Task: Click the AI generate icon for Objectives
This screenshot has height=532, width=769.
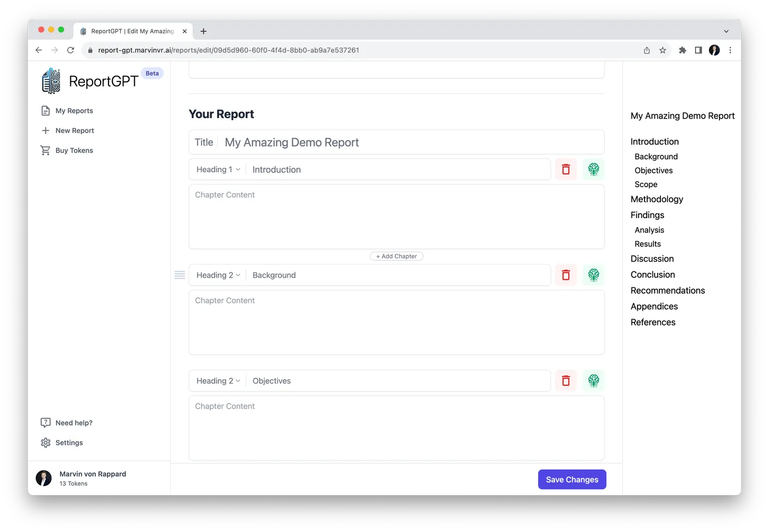Action: [x=593, y=381]
